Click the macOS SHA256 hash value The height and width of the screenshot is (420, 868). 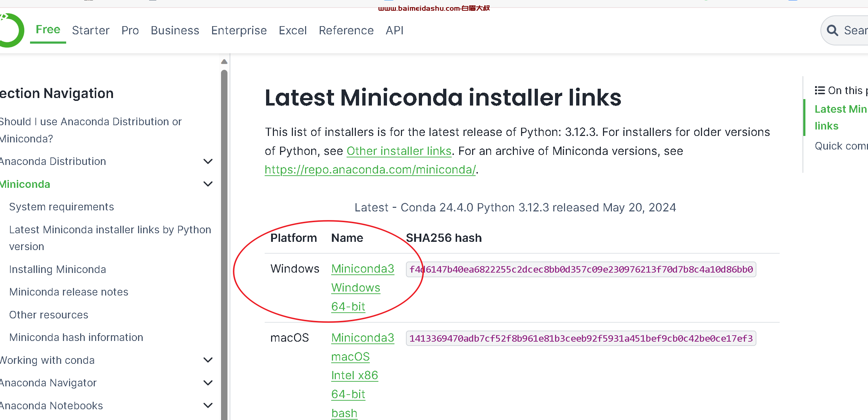[x=581, y=338]
